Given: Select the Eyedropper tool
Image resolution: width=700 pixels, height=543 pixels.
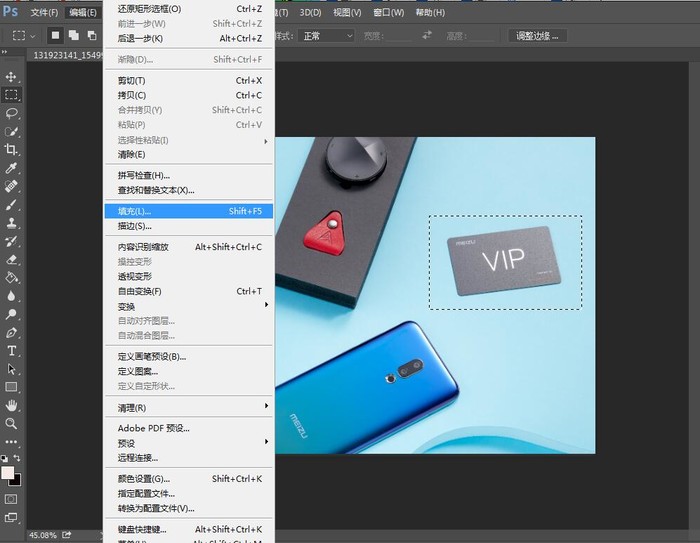Looking at the screenshot, I should point(11,168).
